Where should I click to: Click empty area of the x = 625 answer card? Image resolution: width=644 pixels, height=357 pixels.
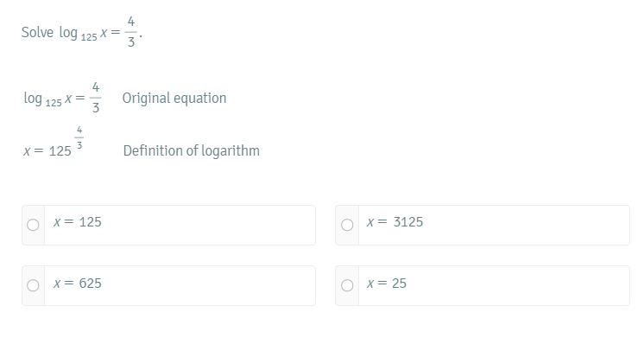[x=205, y=285]
